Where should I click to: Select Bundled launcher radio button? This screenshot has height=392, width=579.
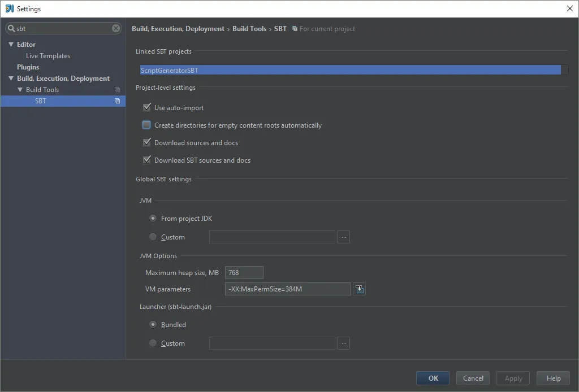(x=153, y=325)
